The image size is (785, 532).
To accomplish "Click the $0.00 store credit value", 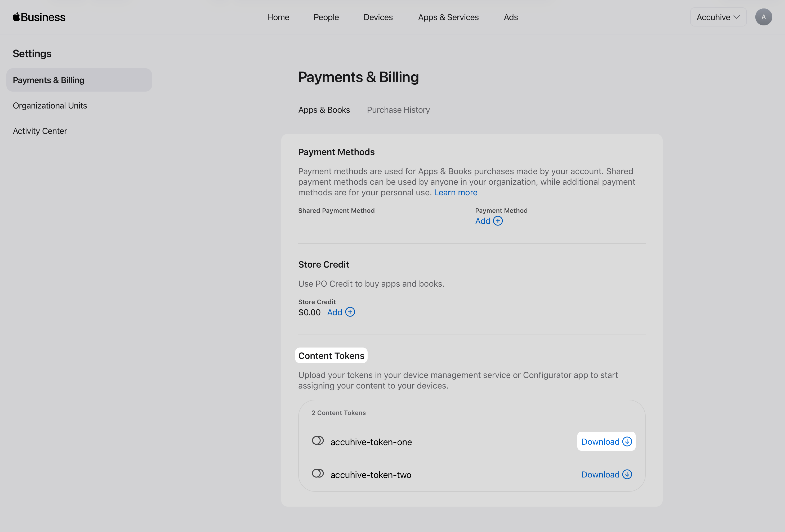I will 309,312.
